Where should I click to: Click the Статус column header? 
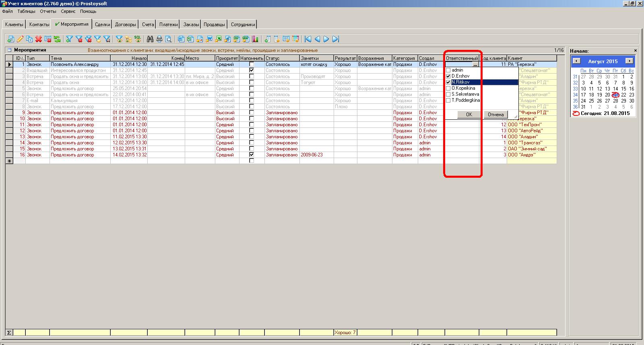[x=282, y=58]
